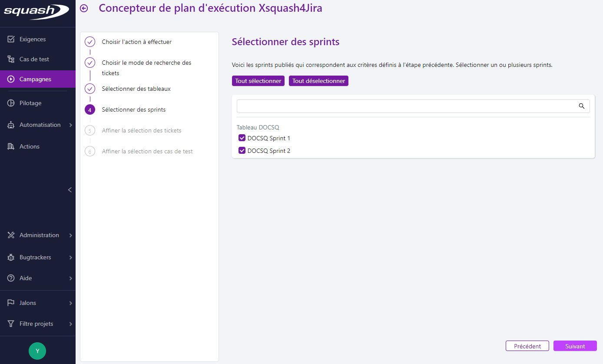Click the Tout sélectionner button
The width and height of the screenshot is (603, 364).
click(x=258, y=81)
